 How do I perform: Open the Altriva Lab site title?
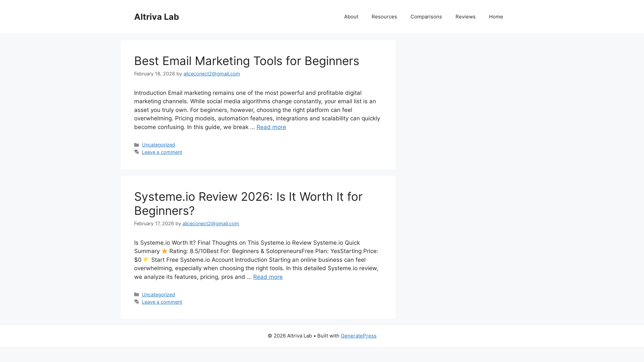tap(156, 17)
